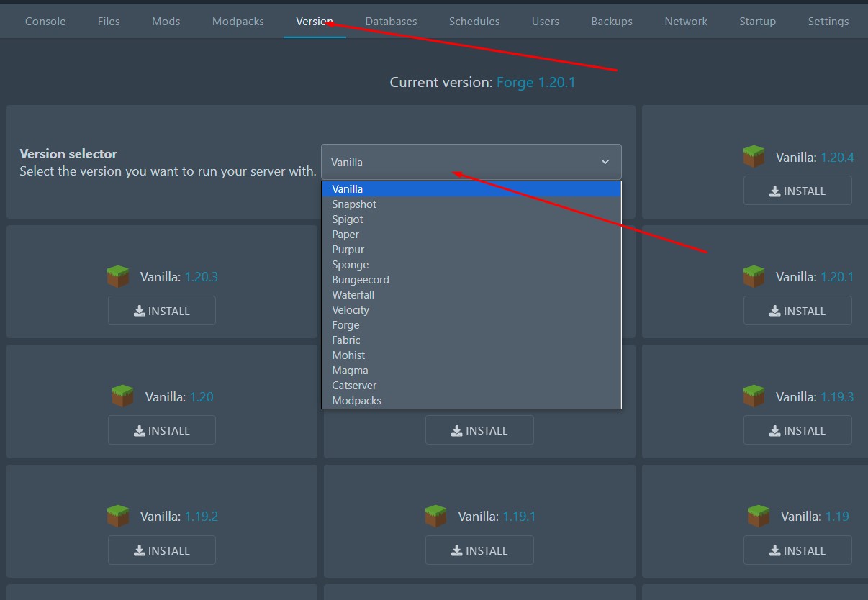Click the 1.20.4 version number link

pyautogui.click(x=837, y=157)
